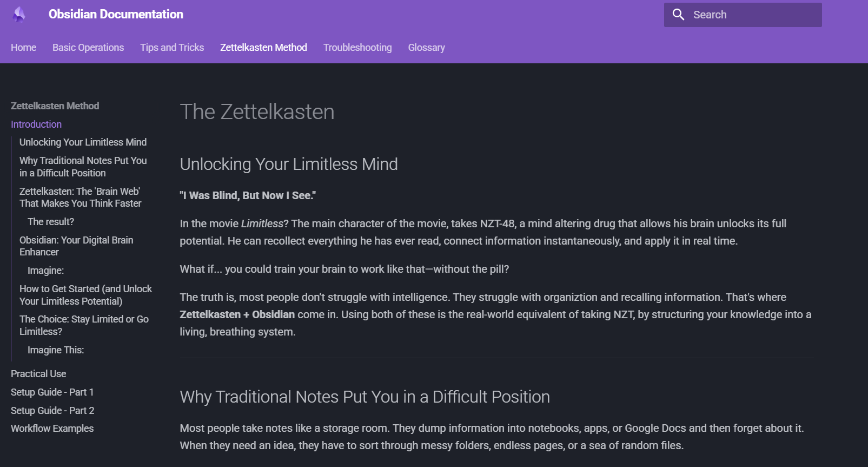This screenshot has width=868, height=467.
Task: Open Zettelkasten: The 'Brain Web' sidebar entry
Action: pyautogui.click(x=81, y=198)
